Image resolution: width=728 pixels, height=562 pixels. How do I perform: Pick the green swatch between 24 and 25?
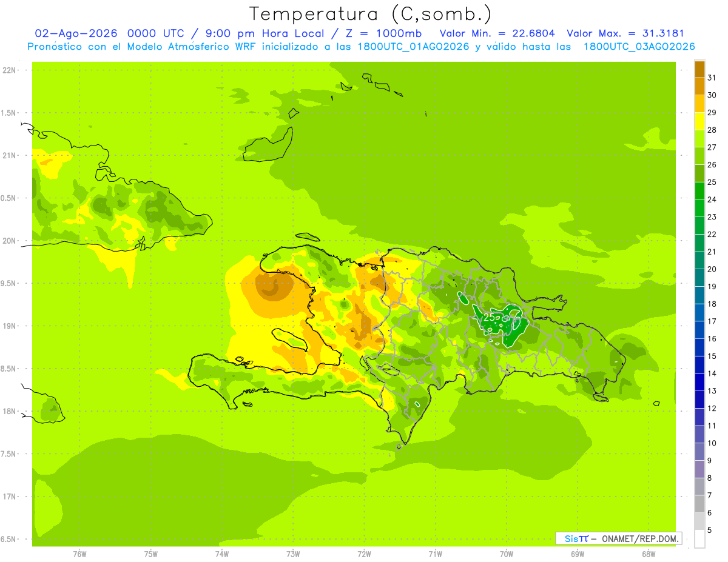[x=699, y=191]
